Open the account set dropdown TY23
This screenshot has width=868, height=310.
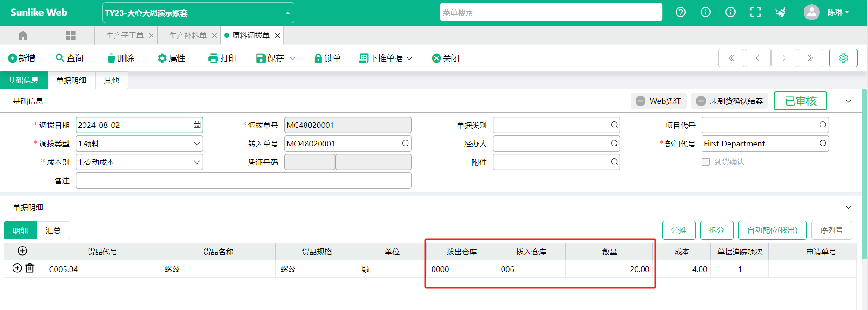tap(198, 13)
